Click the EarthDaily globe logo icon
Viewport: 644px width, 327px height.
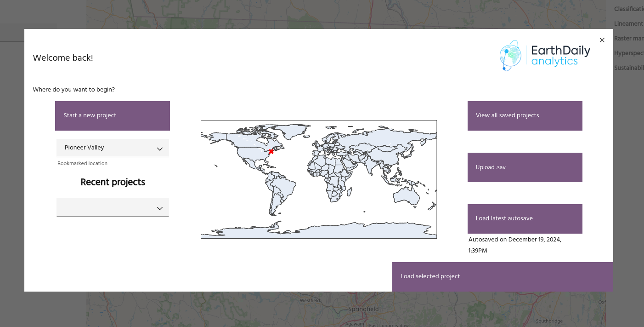pos(511,56)
